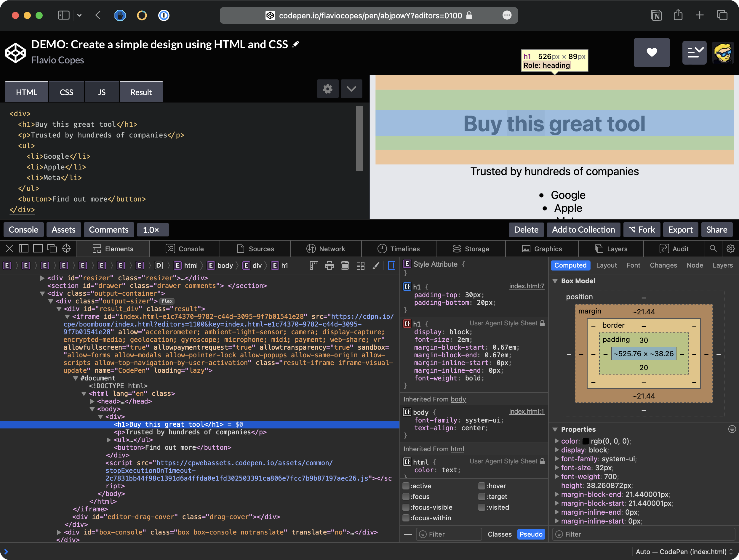Open Web Inspector settings gear
Viewport: 739px width, 560px height.
(x=730, y=248)
